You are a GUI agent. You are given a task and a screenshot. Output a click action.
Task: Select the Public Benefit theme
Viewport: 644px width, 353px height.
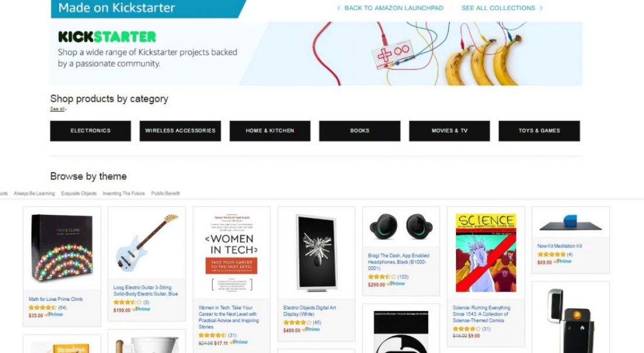coord(166,193)
